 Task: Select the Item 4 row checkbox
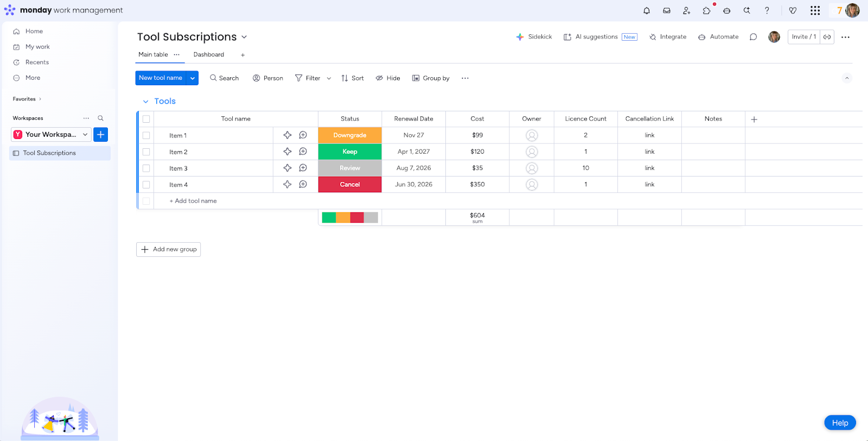click(x=146, y=185)
